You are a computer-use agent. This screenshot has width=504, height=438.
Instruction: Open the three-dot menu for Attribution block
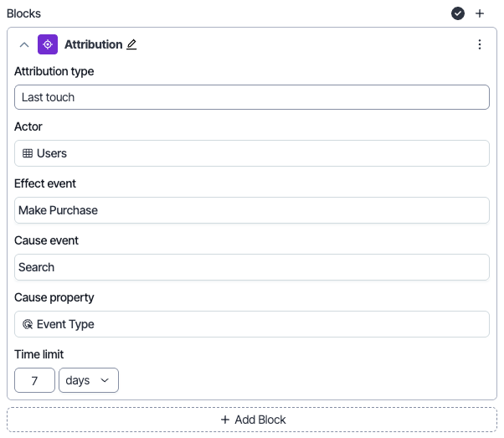point(479,44)
